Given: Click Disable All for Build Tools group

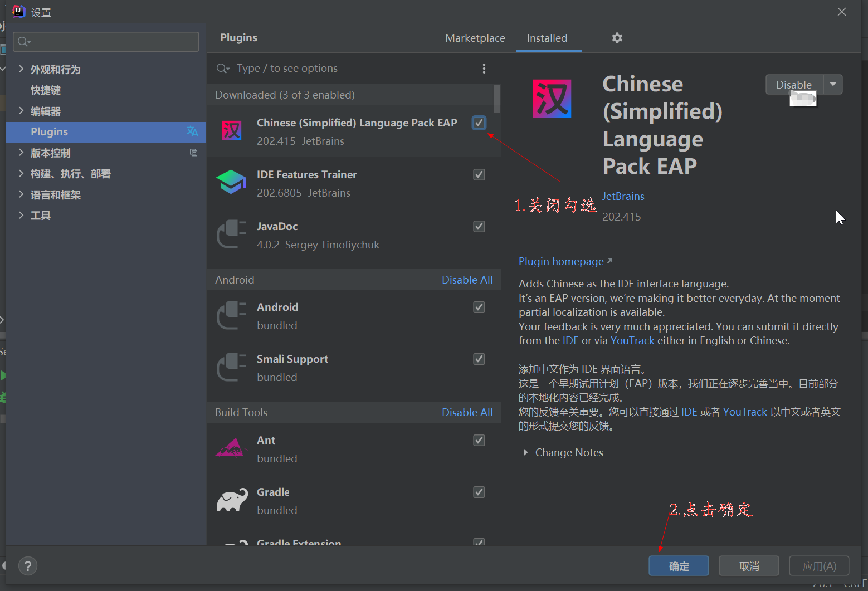Looking at the screenshot, I should tap(467, 412).
